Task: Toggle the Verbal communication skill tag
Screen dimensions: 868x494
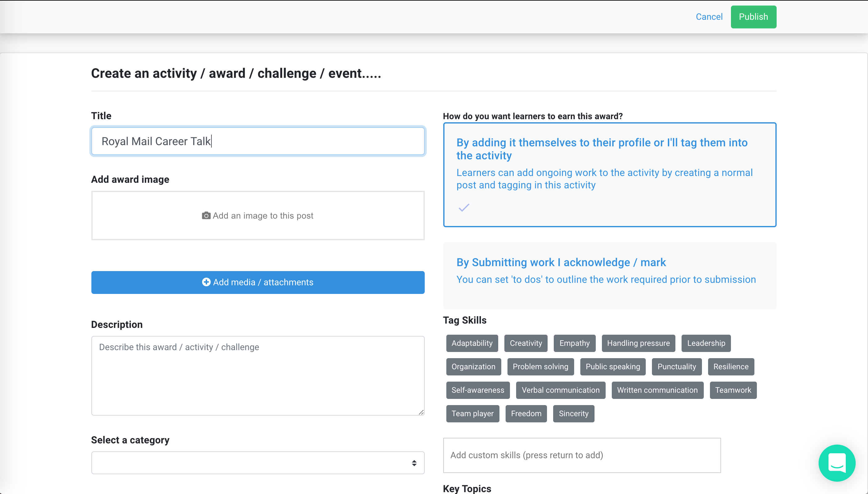Action: pyautogui.click(x=560, y=390)
